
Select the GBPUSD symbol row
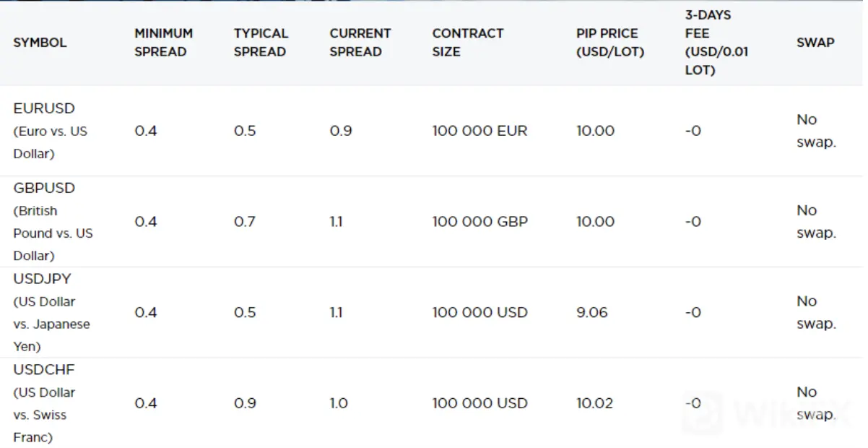point(432,222)
